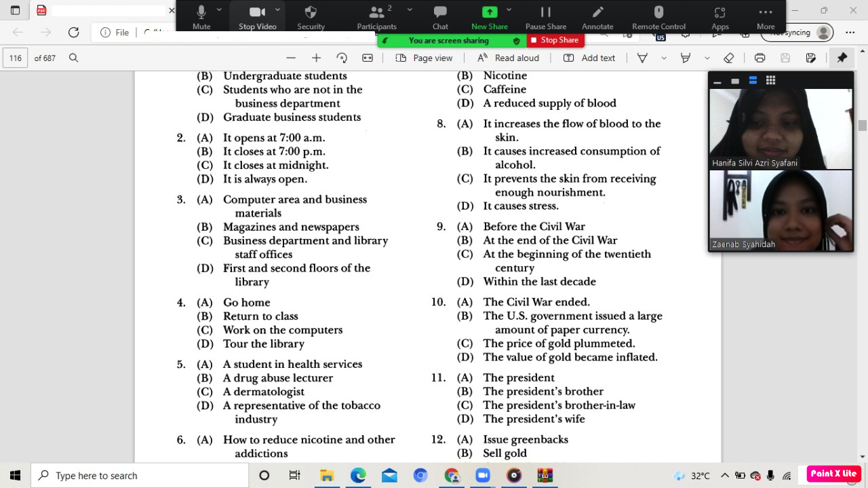
Task: Open search within the PDF
Action: 74,58
